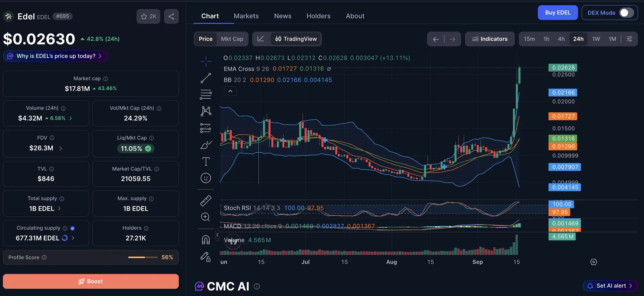Set chart interval to 1h
This screenshot has width=644, height=296.
pyautogui.click(x=546, y=39)
